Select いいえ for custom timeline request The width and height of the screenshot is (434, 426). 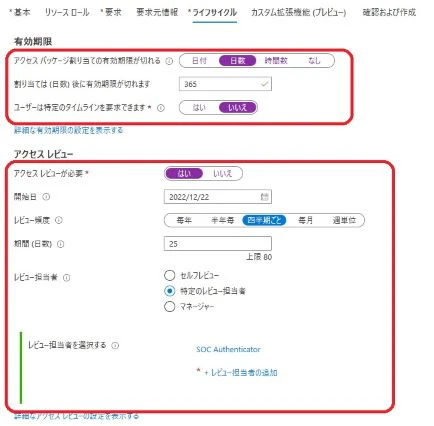click(237, 108)
